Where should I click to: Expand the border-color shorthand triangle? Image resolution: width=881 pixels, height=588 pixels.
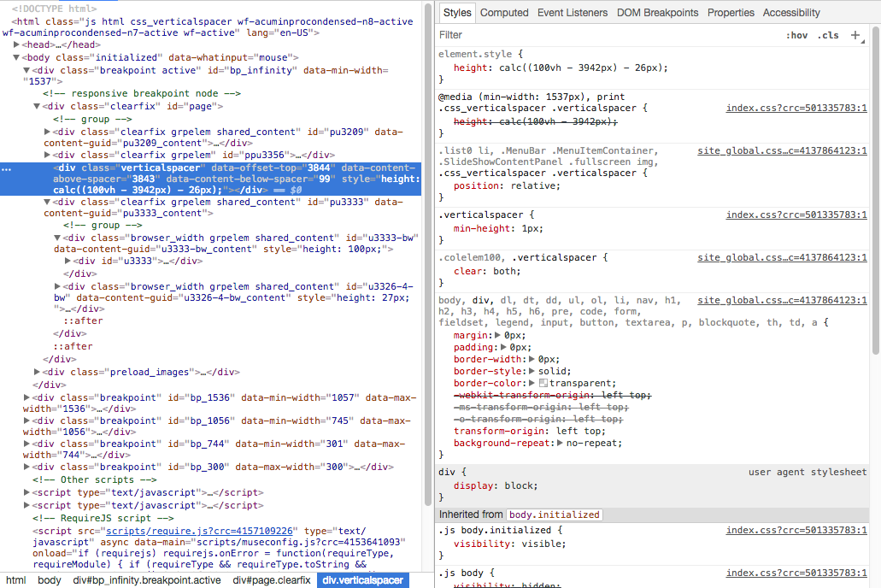532,384
